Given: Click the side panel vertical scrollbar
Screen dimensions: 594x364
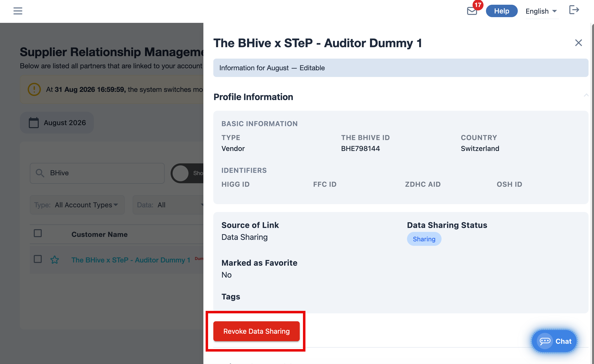Looking at the screenshot, I should tap(592, 193).
